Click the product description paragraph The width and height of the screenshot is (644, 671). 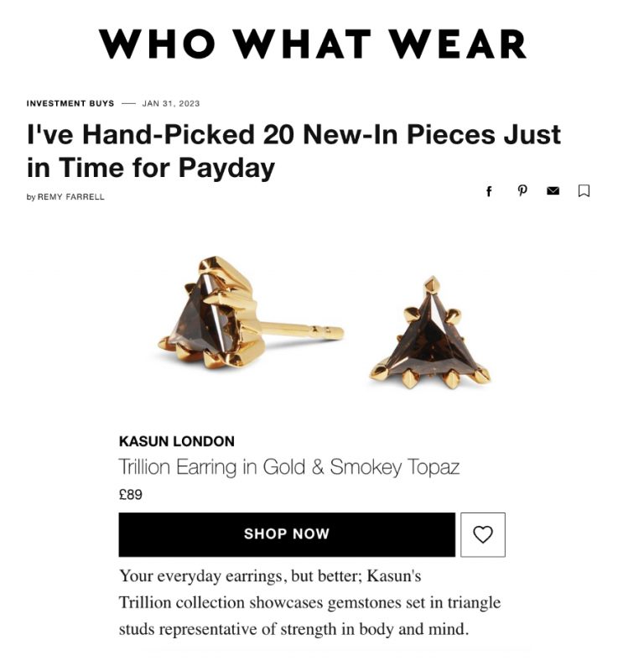[309, 602]
